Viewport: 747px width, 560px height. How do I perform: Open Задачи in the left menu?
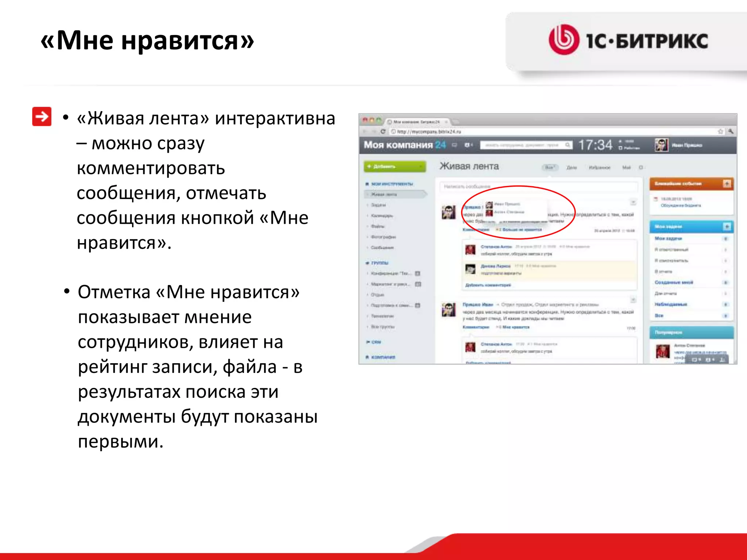pyautogui.click(x=378, y=205)
